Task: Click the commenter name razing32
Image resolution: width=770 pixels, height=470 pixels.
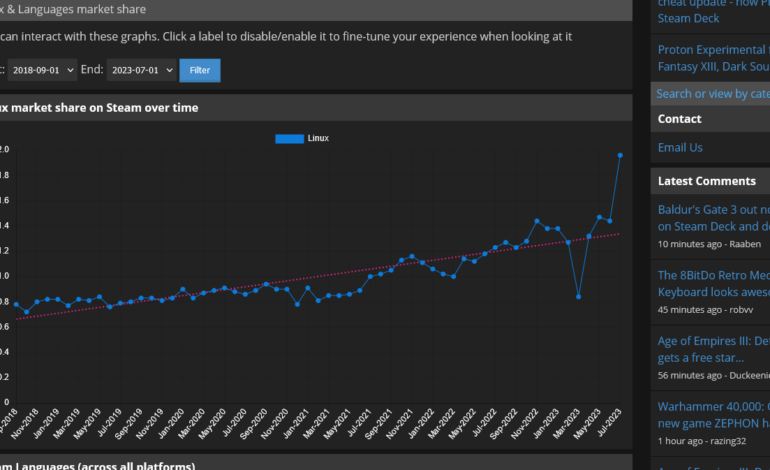Action: click(x=730, y=441)
